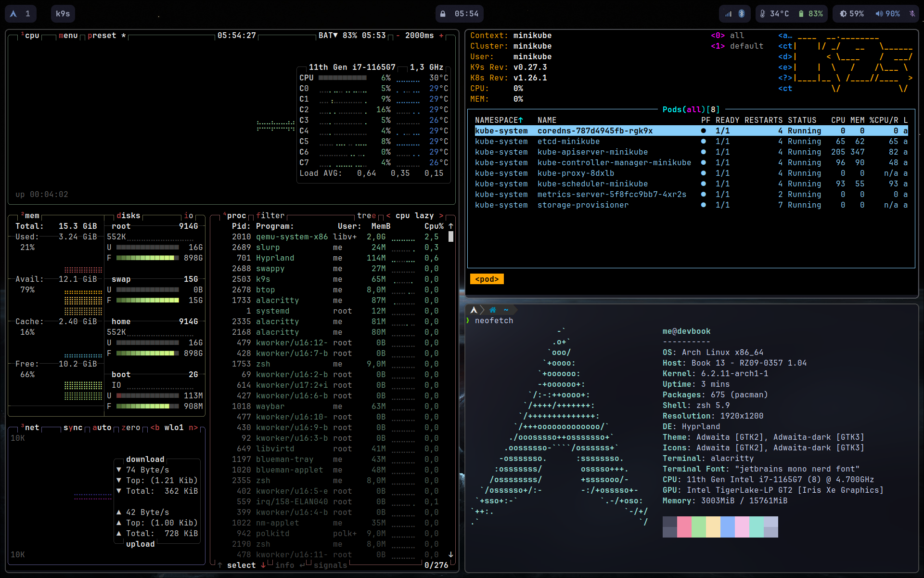Click the process list scrollbar thumb
This screenshot has width=924, height=578.
[x=451, y=236]
